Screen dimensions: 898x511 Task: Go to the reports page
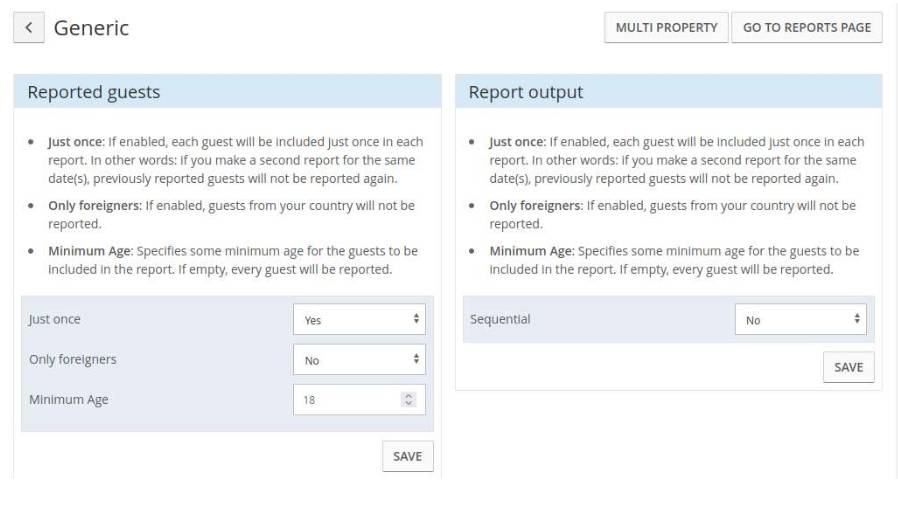tap(806, 27)
